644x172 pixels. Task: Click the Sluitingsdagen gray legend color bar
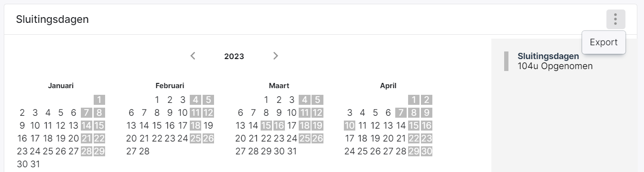pos(506,61)
